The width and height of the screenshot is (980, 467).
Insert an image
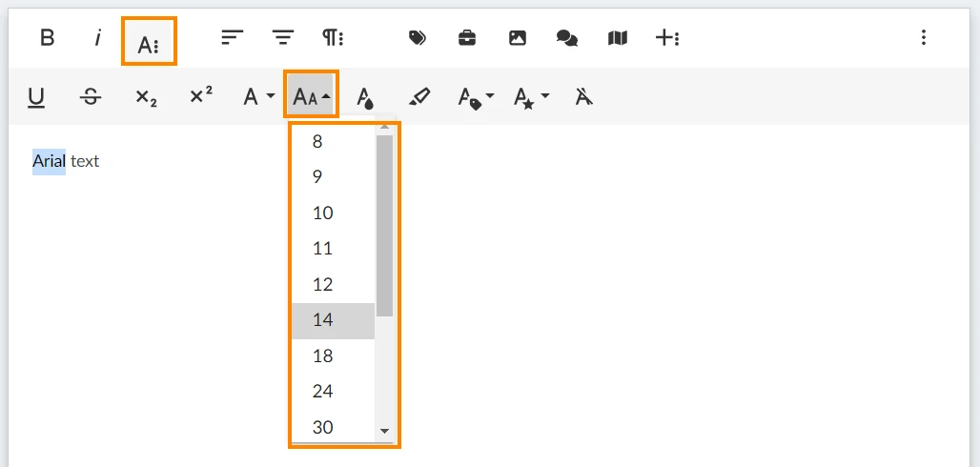[517, 38]
